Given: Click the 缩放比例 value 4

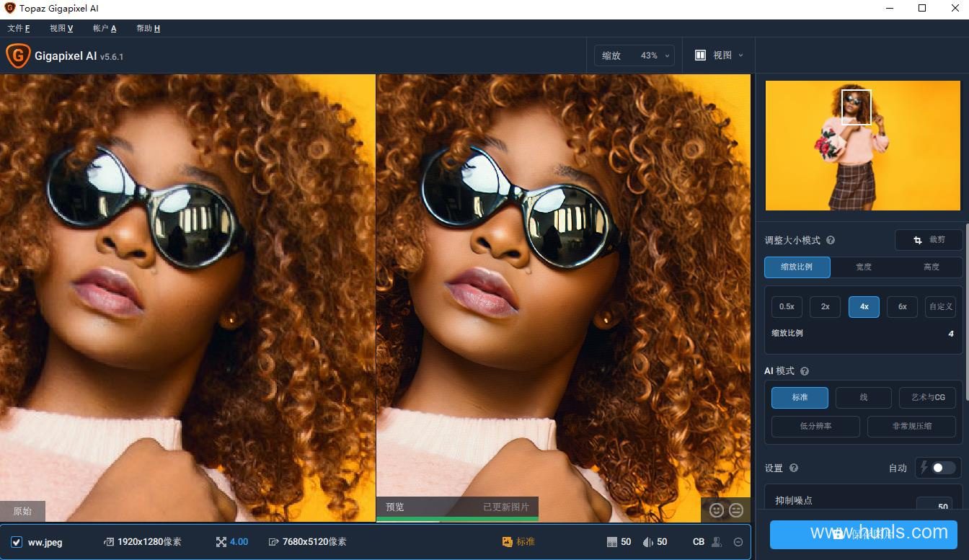Looking at the screenshot, I should (951, 334).
